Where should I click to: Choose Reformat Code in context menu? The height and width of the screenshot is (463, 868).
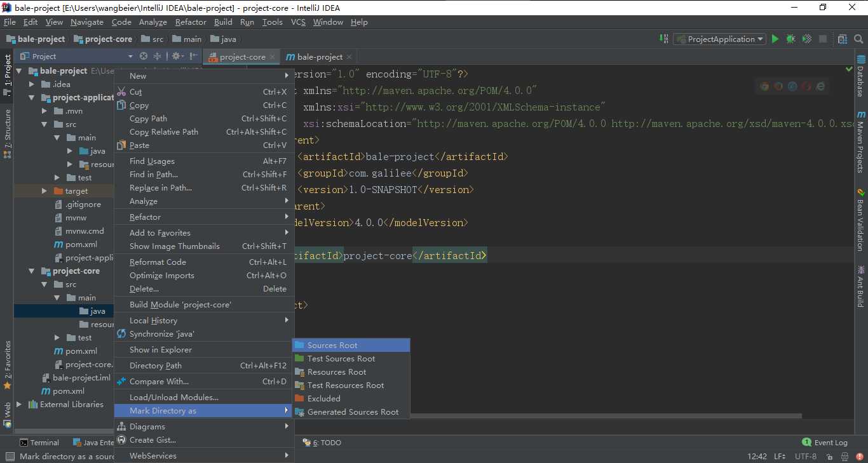203,262
